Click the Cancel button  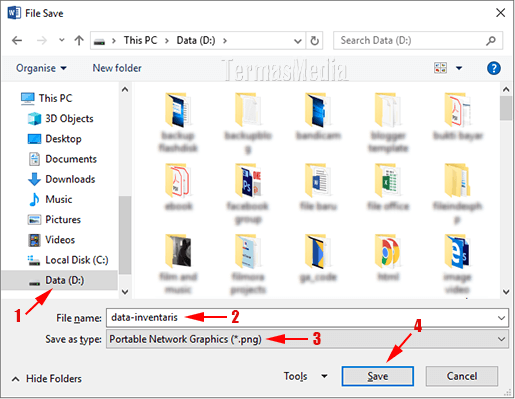coord(462,376)
